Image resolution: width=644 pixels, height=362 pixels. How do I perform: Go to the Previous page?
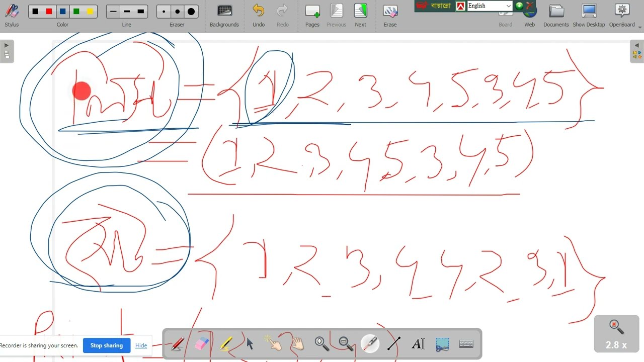click(336, 15)
